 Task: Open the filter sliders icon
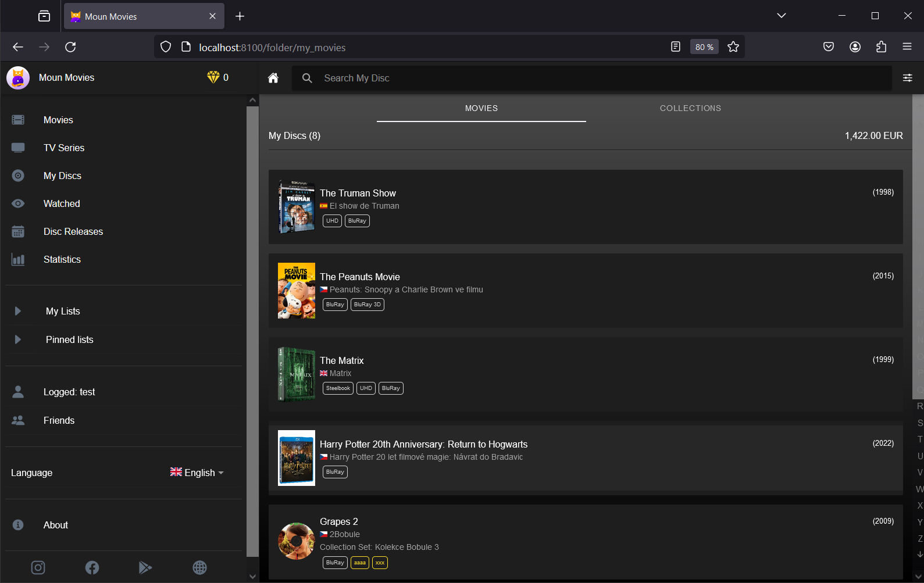[x=907, y=78]
